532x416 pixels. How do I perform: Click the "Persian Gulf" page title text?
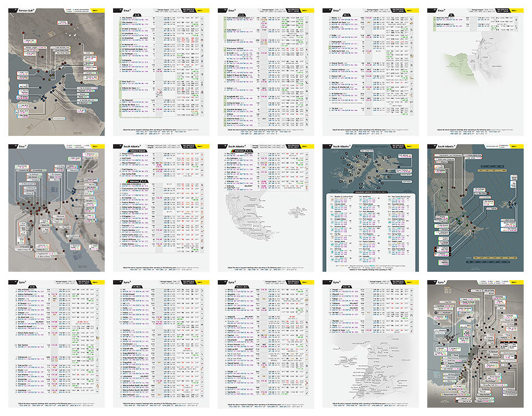click(26, 11)
